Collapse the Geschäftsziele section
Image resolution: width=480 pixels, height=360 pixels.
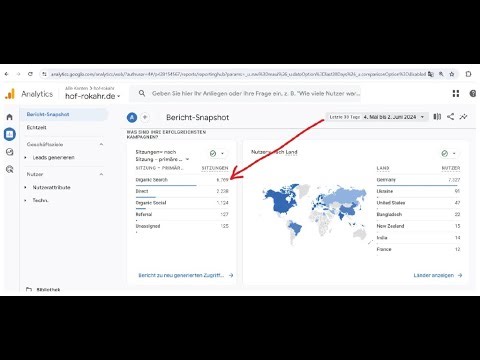pos(101,144)
